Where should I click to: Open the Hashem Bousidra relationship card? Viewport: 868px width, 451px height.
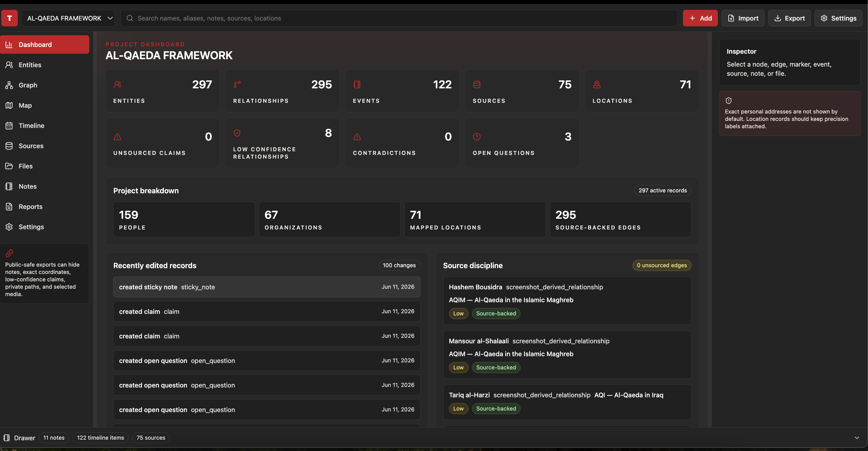coord(567,300)
